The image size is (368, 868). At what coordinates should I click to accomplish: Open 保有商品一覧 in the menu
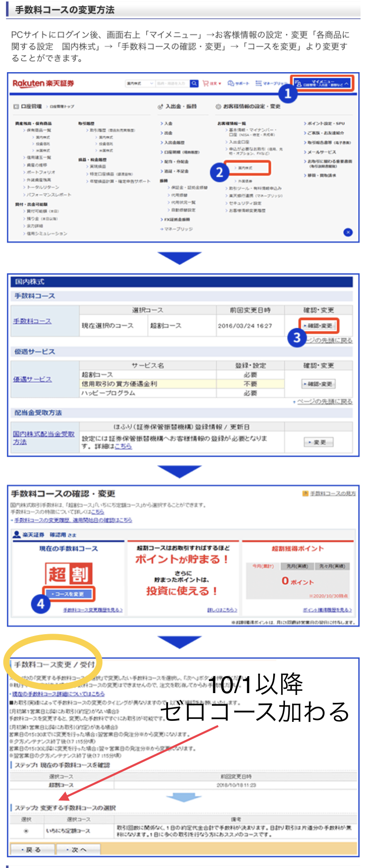(39, 130)
